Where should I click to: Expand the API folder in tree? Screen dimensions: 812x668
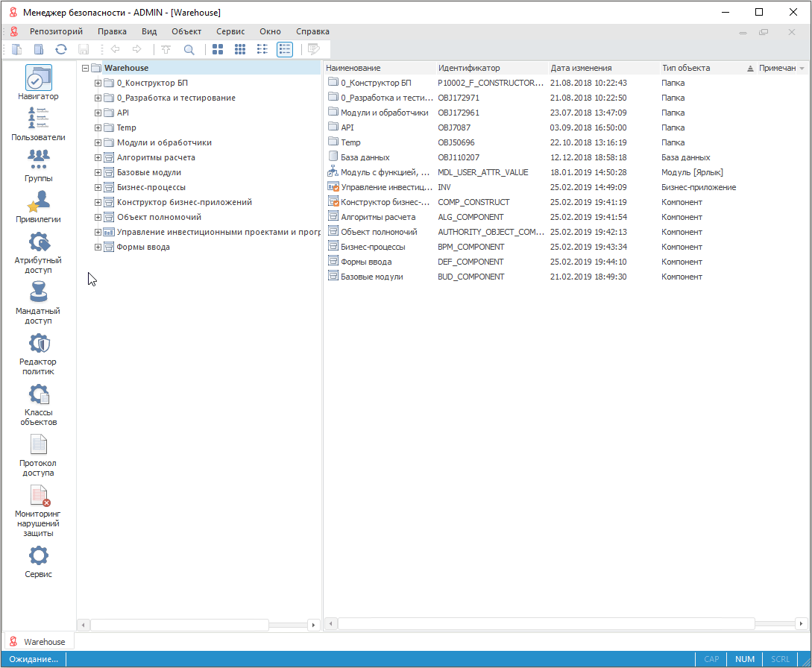tap(98, 113)
